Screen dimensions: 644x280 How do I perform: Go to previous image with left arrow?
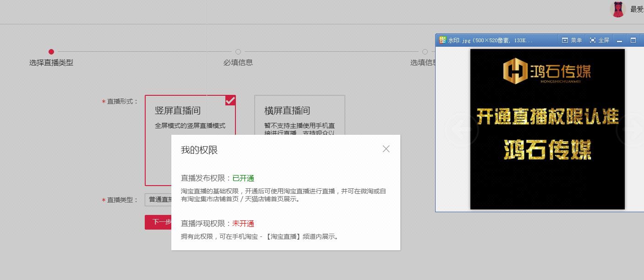462,130
